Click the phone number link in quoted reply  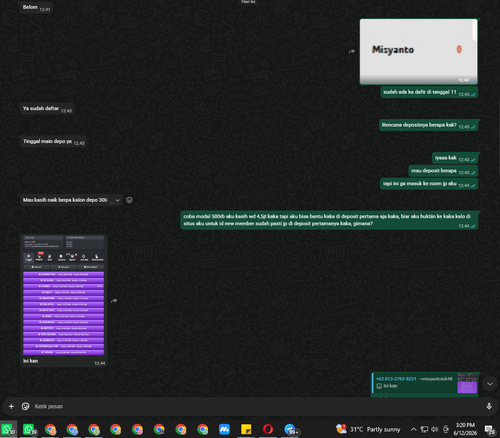tap(396, 379)
